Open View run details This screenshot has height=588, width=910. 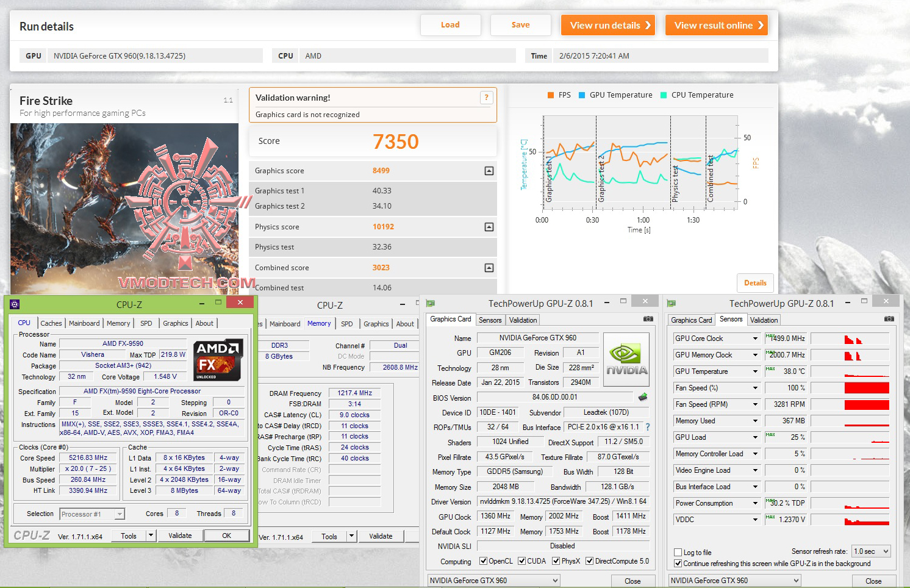pyautogui.click(x=608, y=25)
